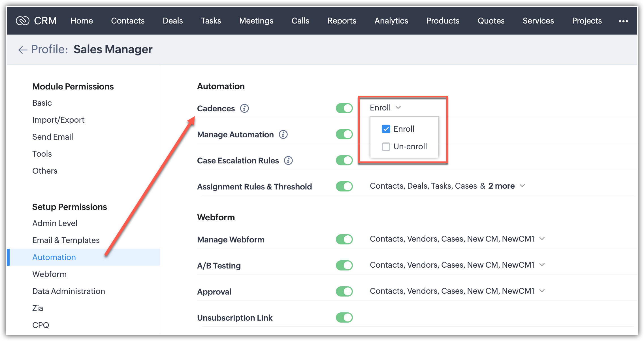Expand the Manage Webform modules dropdown
644x341 pixels.
(542, 238)
